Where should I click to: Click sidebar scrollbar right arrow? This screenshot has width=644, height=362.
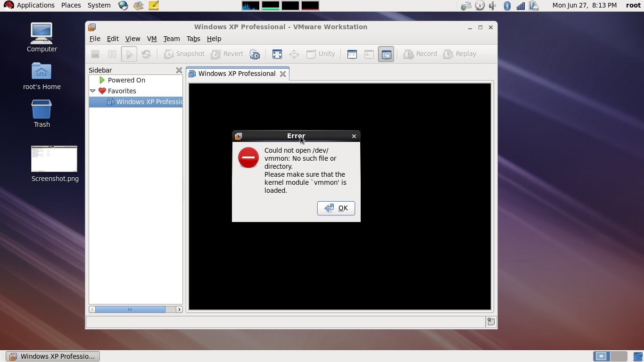pyautogui.click(x=179, y=309)
